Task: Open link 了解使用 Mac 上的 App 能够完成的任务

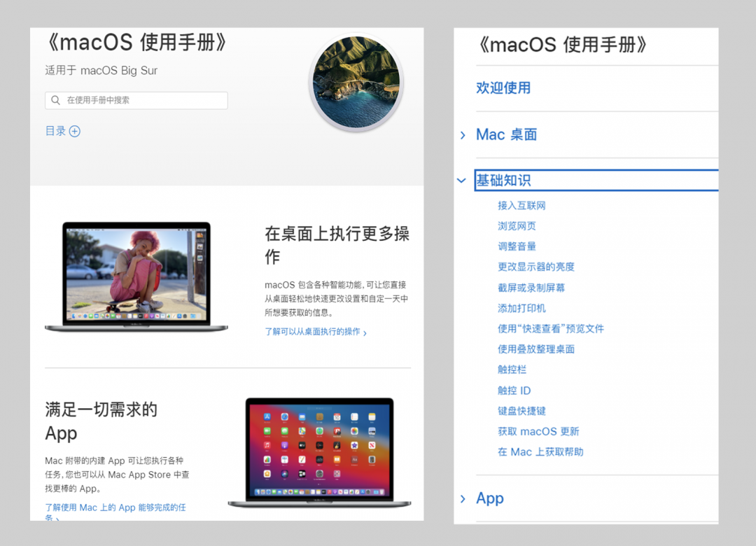Action: (x=115, y=512)
